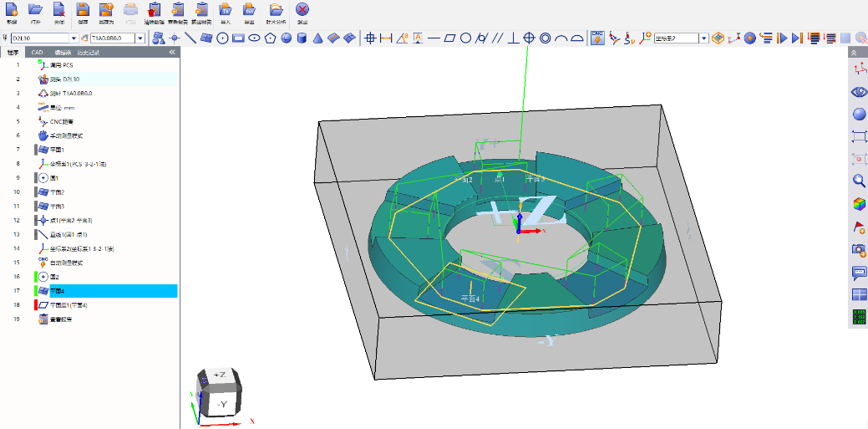Choose the cone feature tool

pos(317,38)
